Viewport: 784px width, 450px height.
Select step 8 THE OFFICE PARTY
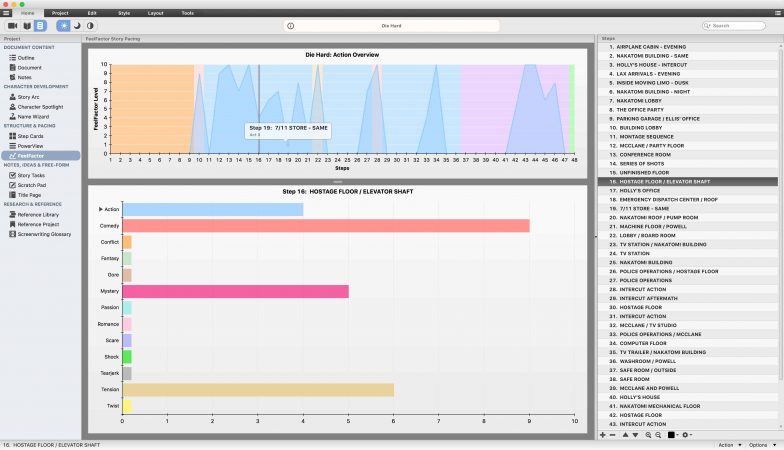688,110
